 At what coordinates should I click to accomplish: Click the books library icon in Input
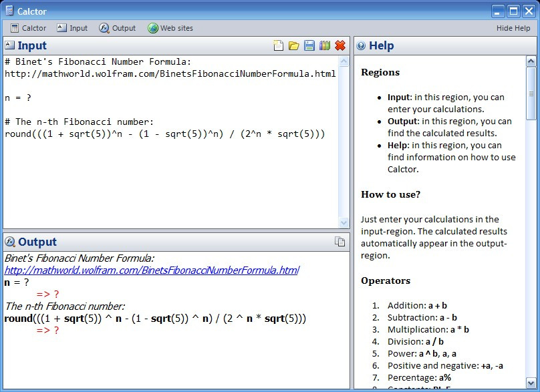[325, 45]
